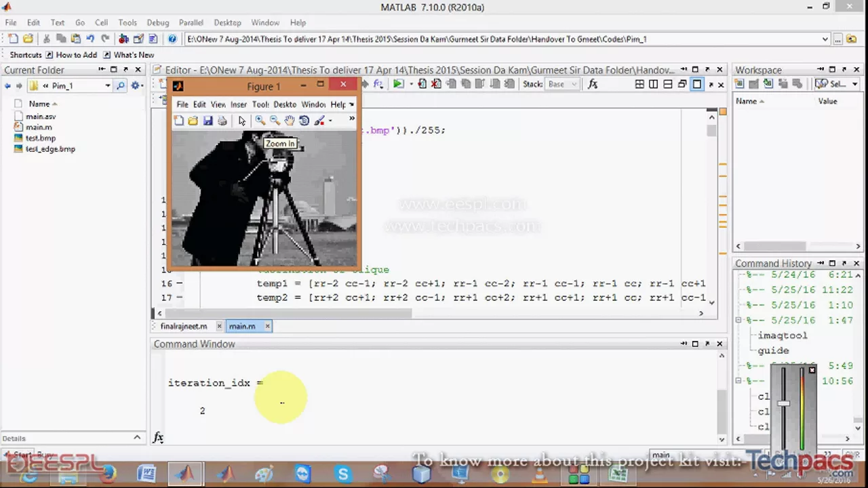Split editor top and bottom
This screenshot has width=868, height=488.
coord(668,84)
